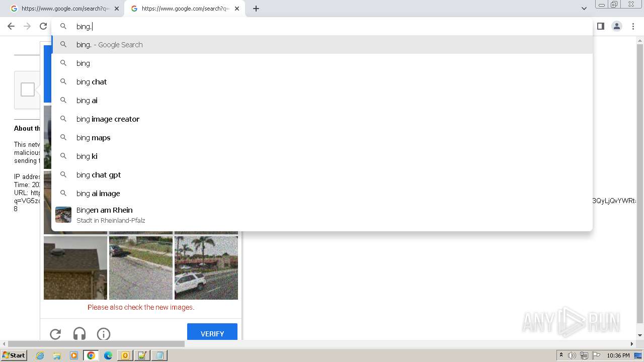Click the scroll right arrow of horizontal scrollbar

[632, 344]
